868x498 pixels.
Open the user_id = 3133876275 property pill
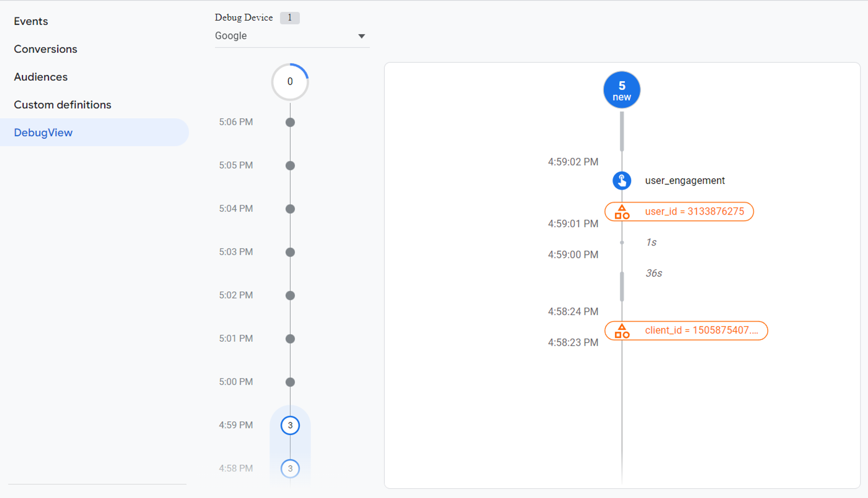pyautogui.click(x=694, y=212)
